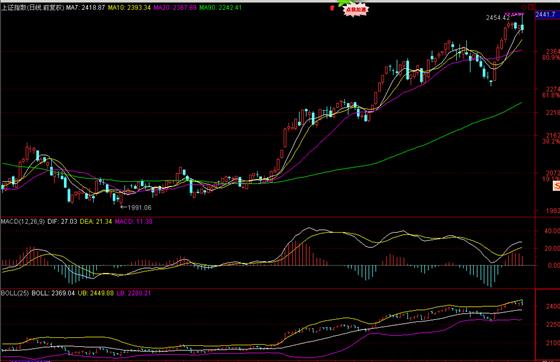Select the white MA7 moving average label
Image resolution: width=560 pixels, height=362 pixels.
[x=85, y=7]
